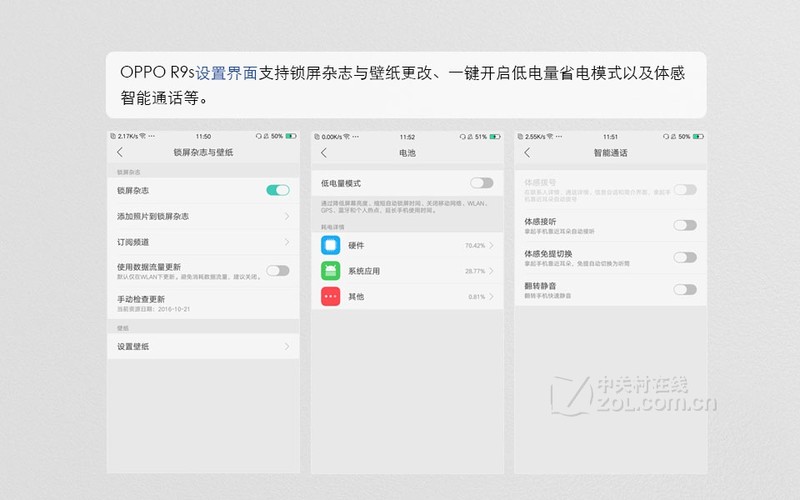Enable 体感接听 switch
The image size is (800, 500).
[685, 225]
